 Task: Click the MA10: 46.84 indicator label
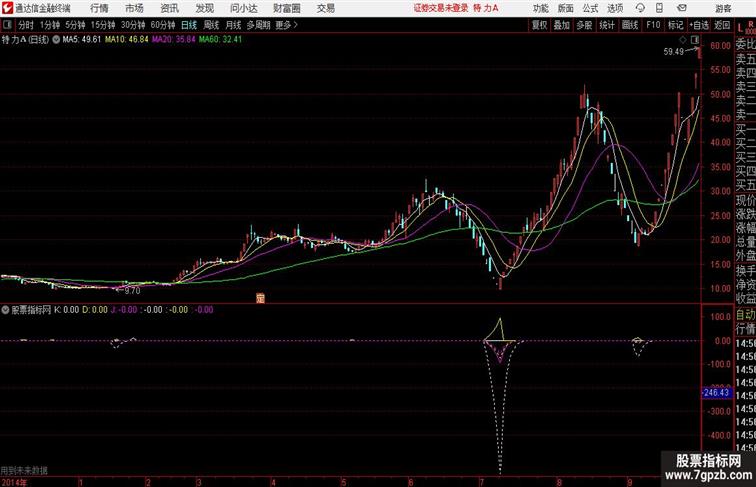pyautogui.click(x=127, y=40)
